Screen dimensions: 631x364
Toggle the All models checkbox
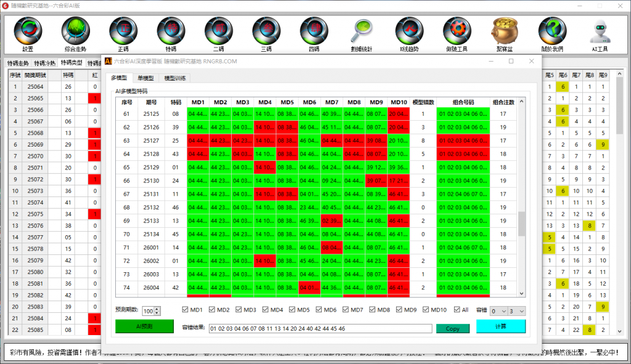click(457, 310)
